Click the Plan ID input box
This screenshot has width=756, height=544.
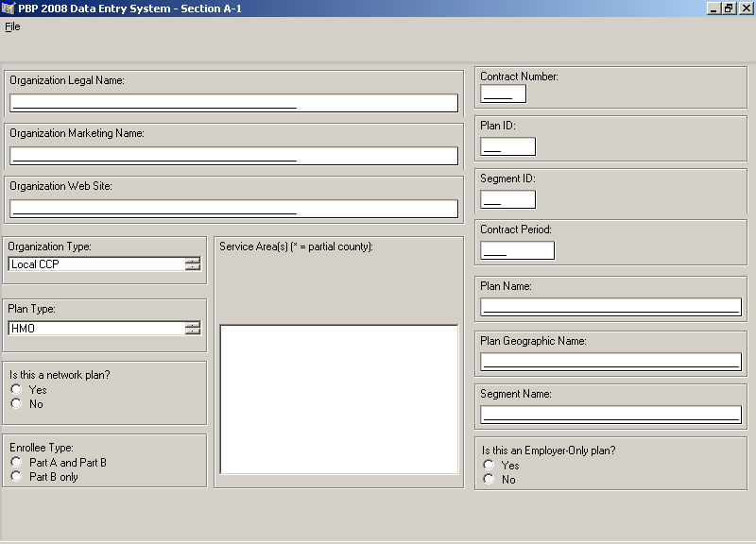click(x=507, y=146)
